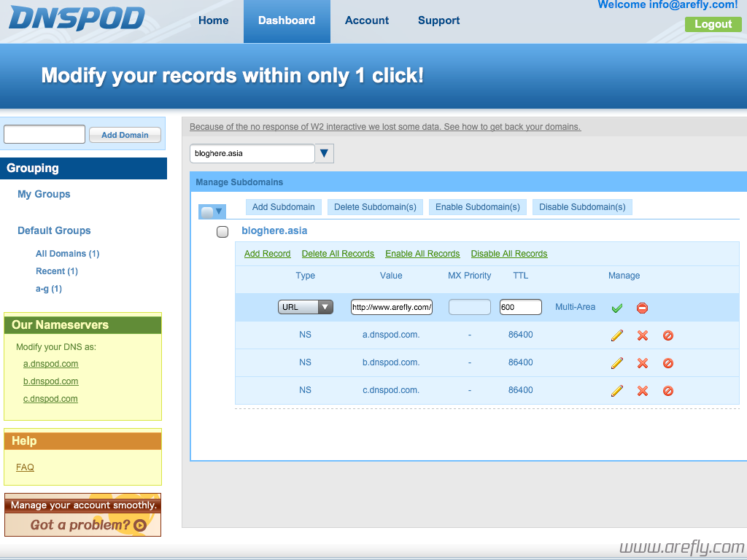
Task: Open the domain selector dropdown arrow
Action: point(325,153)
